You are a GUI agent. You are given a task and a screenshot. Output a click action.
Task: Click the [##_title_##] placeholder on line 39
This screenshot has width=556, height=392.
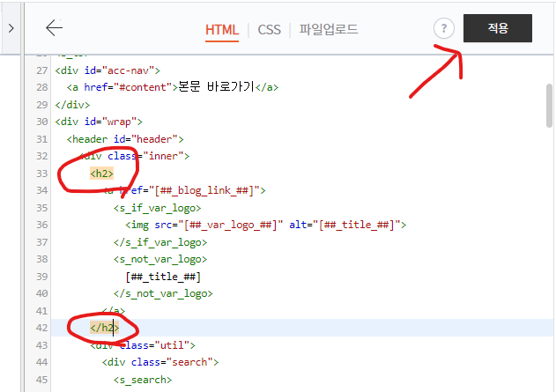point(163,276)
